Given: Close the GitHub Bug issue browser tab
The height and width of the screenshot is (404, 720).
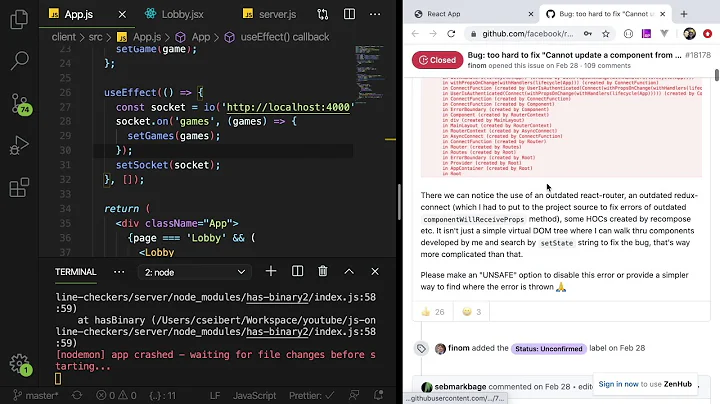Looking at the screenshot, I should [x=663, y=14].
